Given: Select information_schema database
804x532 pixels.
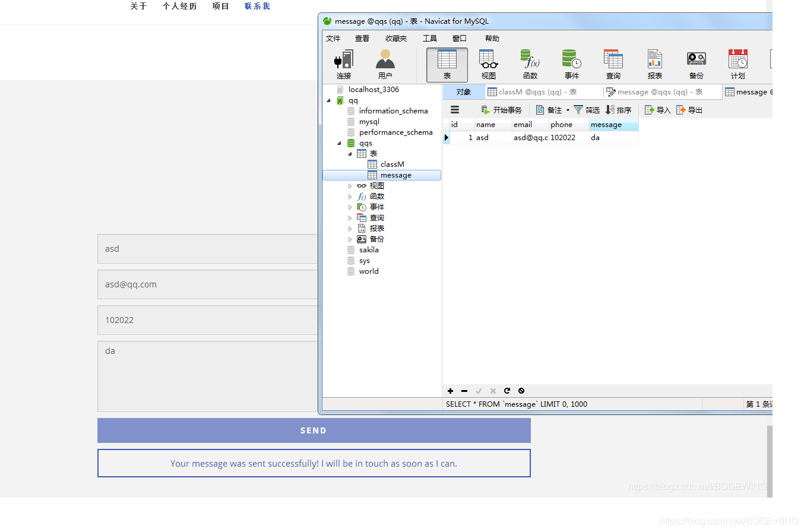Looking at the screenshot, I should pos(393,111).
